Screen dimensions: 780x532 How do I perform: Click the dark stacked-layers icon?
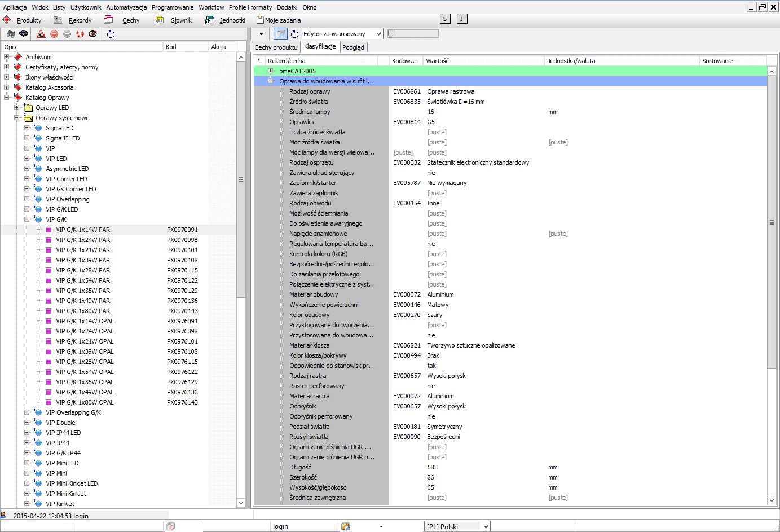24,34
